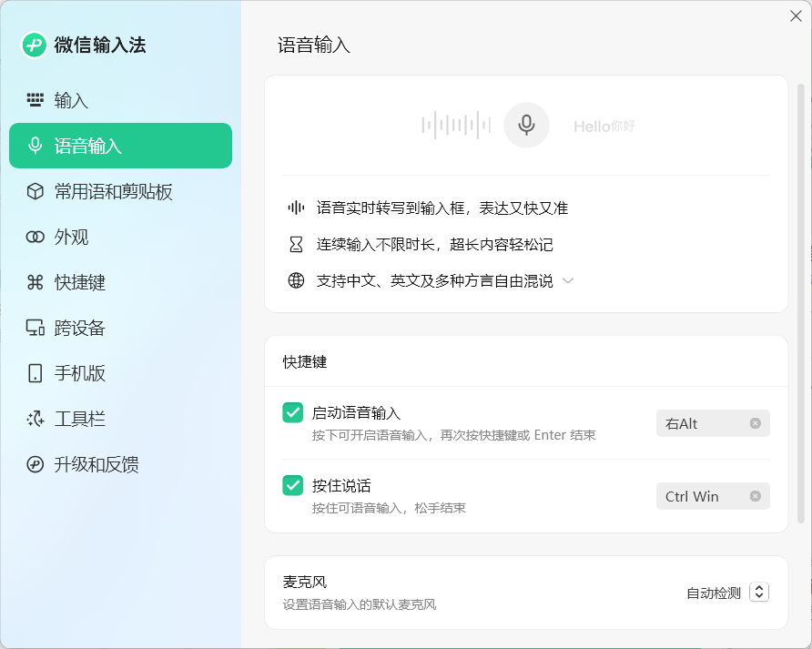This screenshot has width=812, height=649.
Task: Click the Hello你好 preview text
Action: tap(604, 126)
